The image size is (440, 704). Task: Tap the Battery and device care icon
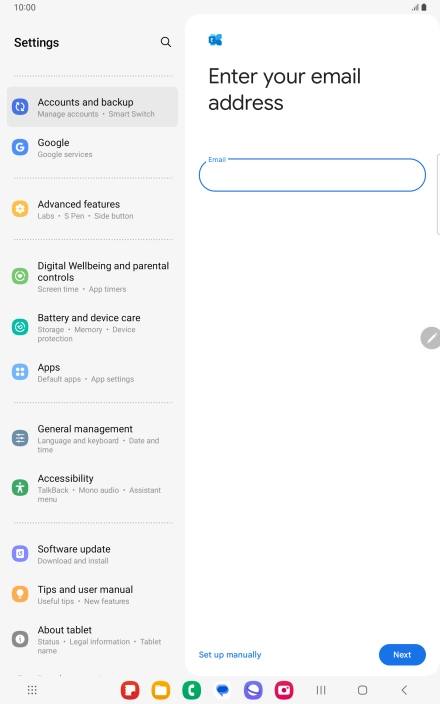(20, 327)
